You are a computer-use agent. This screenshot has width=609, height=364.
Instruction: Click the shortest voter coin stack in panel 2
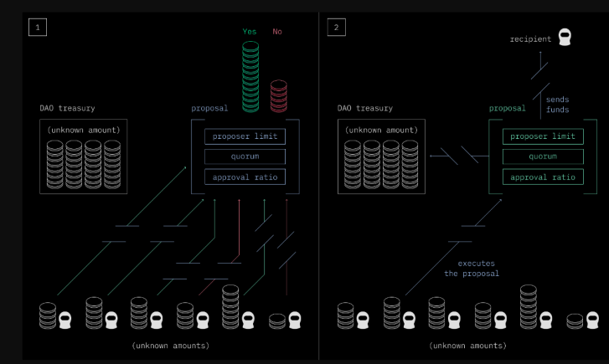(575, 321)
